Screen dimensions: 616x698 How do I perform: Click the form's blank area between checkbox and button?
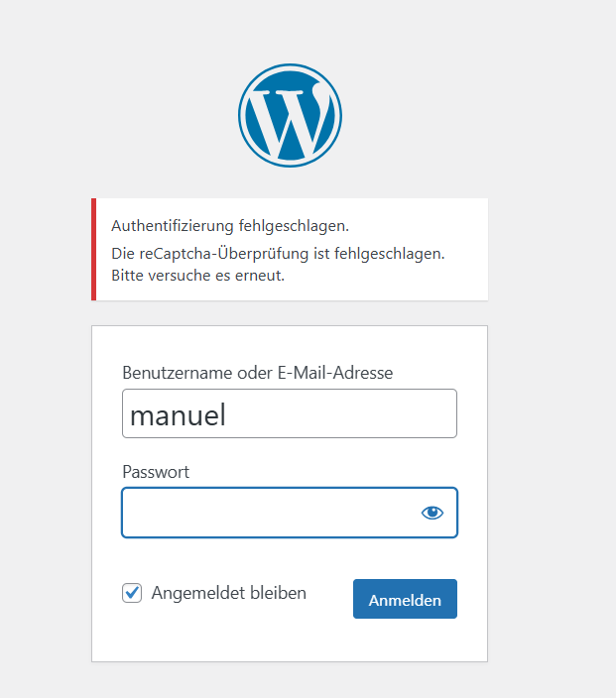tap(329, 599)
